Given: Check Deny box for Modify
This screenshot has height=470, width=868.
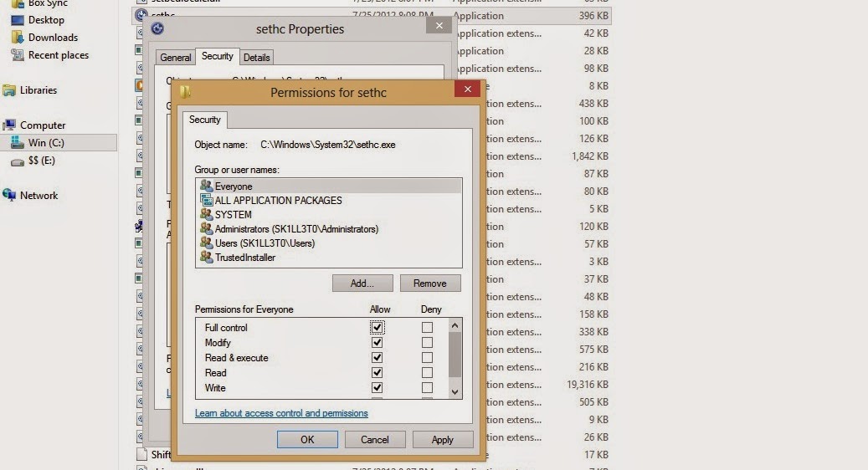Looking at the screenshot, I should point(427,342).
